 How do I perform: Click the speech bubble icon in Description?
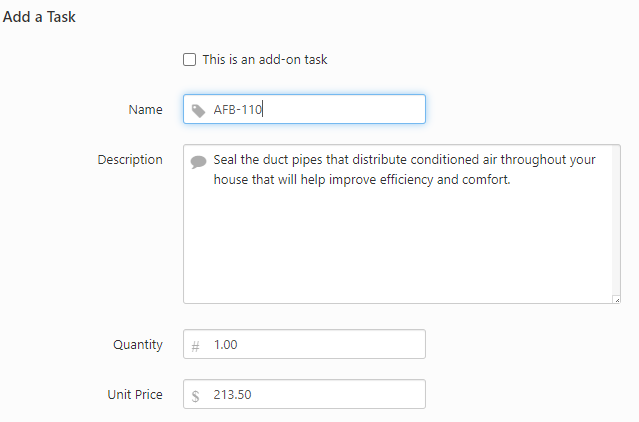click(x=198, y=161)
